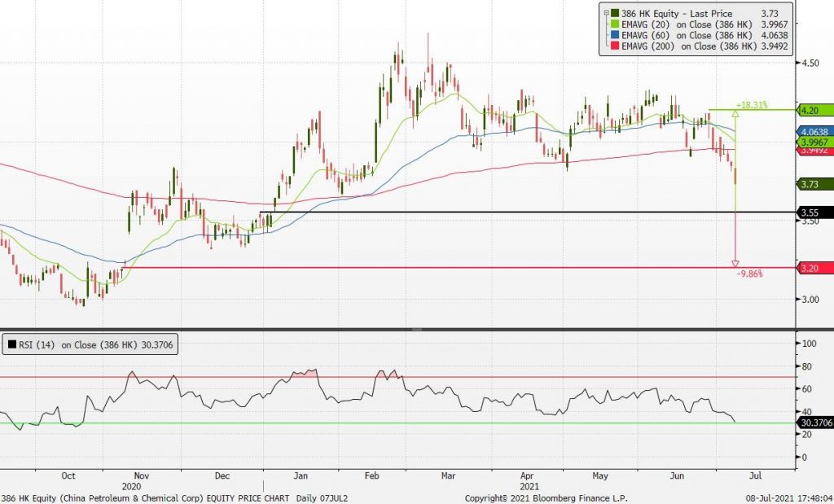Click the light green EMAVG (20) swatch

[615, 24]
